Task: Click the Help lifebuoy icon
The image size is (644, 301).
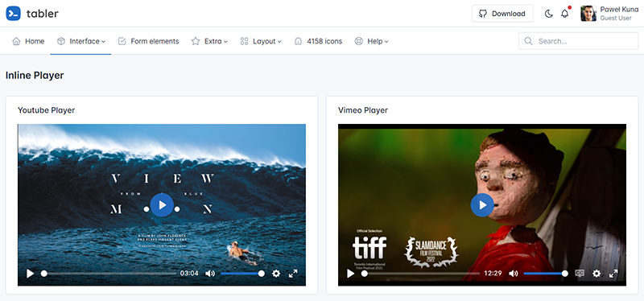Action: click(358, 41)
